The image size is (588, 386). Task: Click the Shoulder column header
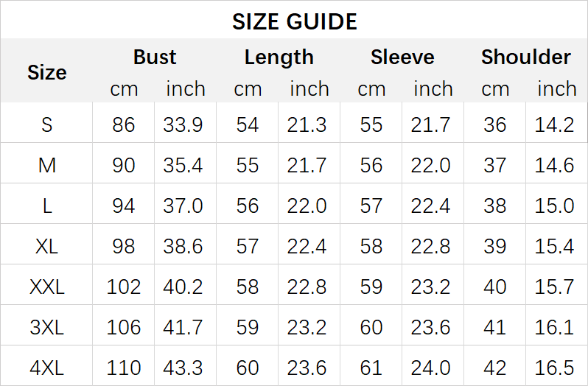(525, 57)
